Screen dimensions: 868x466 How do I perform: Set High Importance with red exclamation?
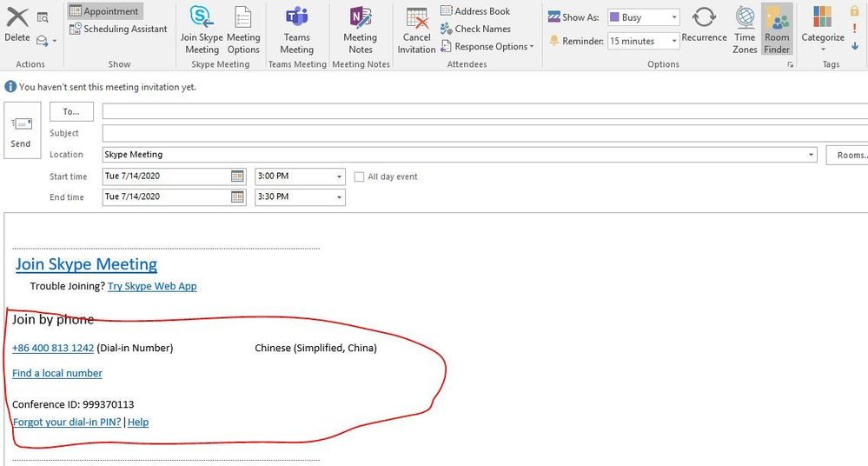click(855, 29)
